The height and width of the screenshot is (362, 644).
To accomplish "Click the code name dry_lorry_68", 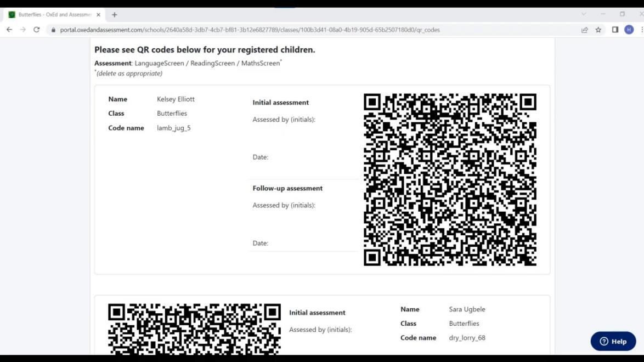I will pyautogui.click(x=467, y=338).
